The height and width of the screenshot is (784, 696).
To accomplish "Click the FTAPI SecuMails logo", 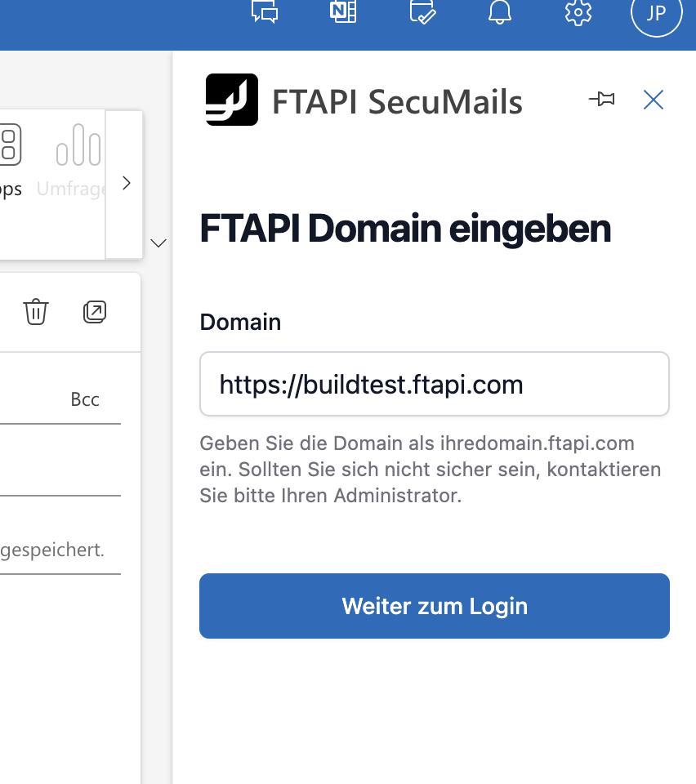I will coord(232,100).
